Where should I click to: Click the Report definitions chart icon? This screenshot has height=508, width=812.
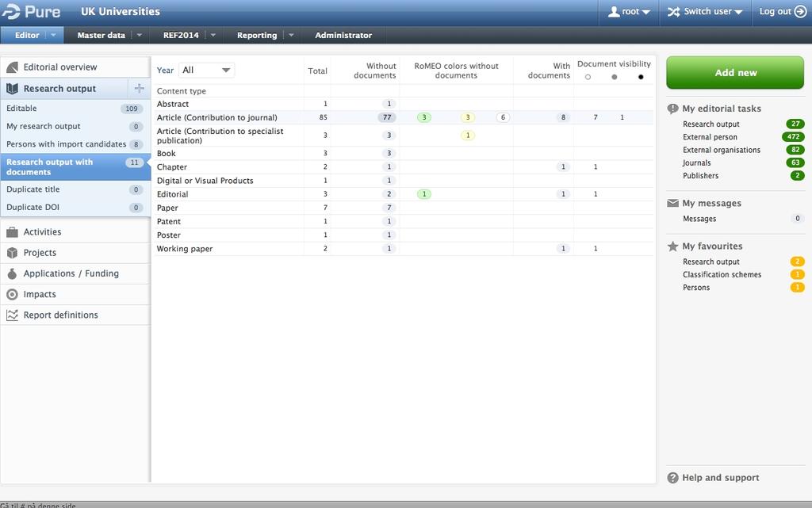point(12,315)
